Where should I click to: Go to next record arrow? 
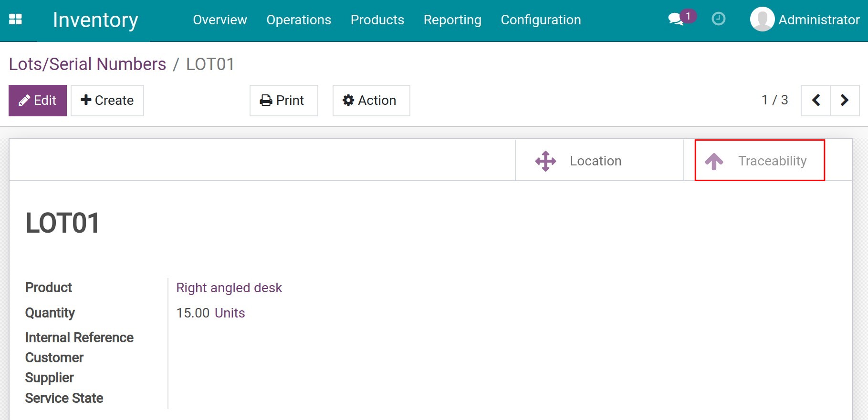(845, 100)
